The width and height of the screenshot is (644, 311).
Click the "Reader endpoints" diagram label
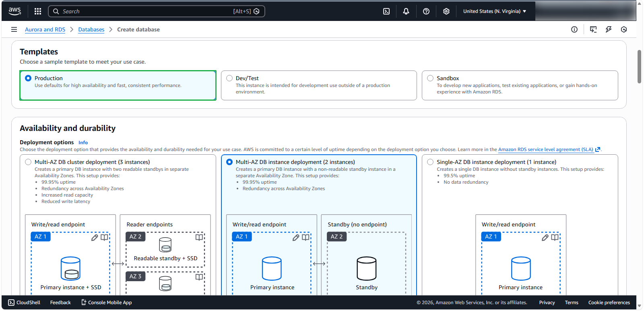pyautogui.click(x=150, y=224)
